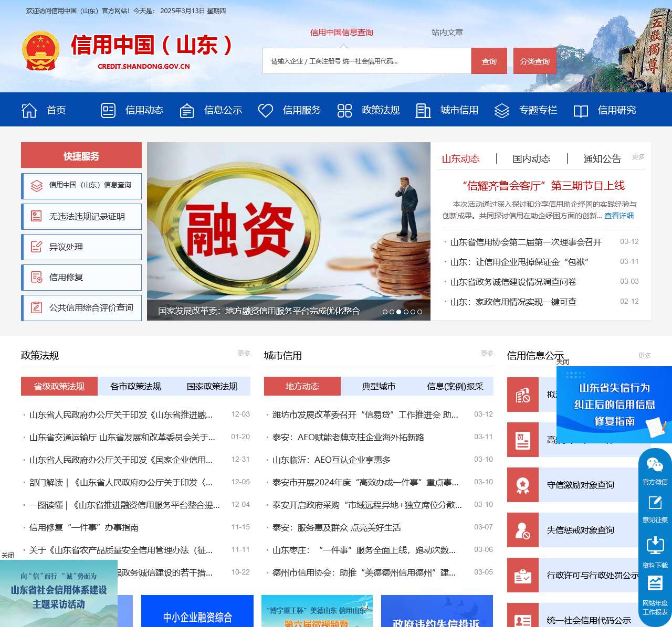672x627 pixels.
Task: Select the 信用中国信息查询 search tab
Action: (342, 33)
